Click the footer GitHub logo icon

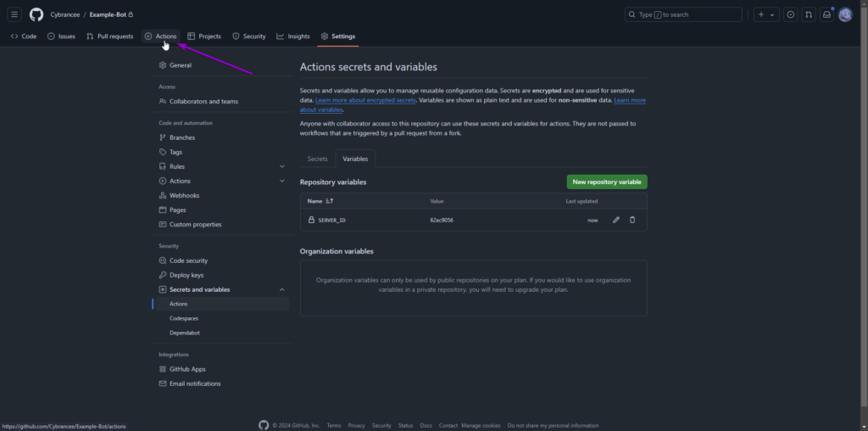264,425
